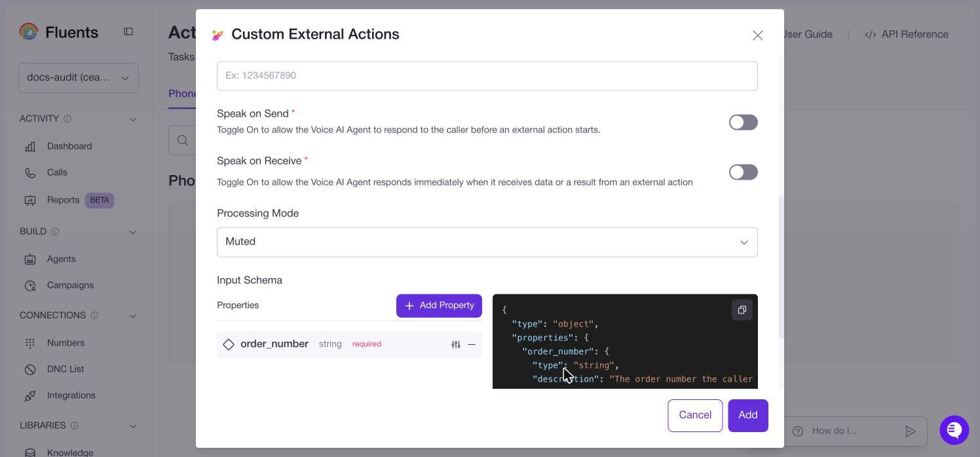This screenshot has width=980, height=457.
Task: Select the order_number property name
Action: pos(274,344)
